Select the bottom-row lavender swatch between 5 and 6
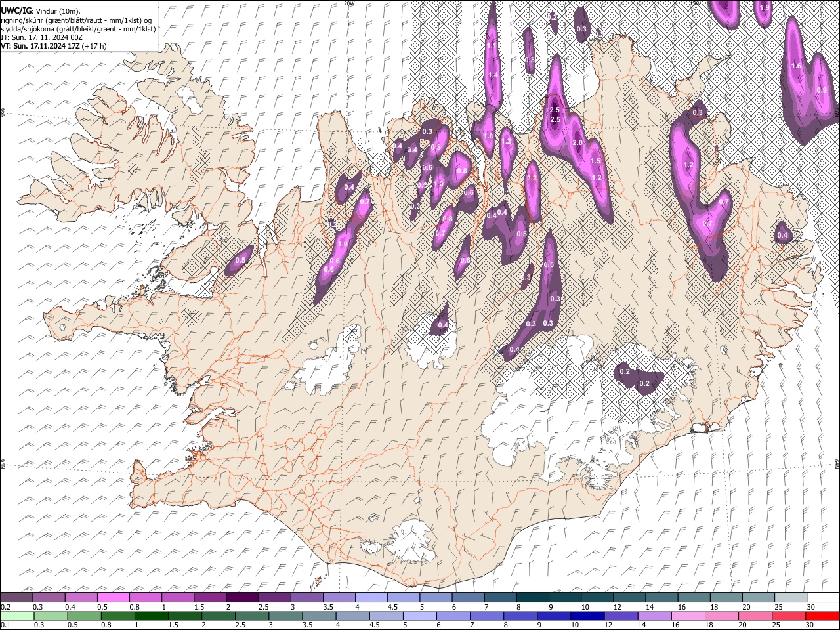 pos(419,616)
